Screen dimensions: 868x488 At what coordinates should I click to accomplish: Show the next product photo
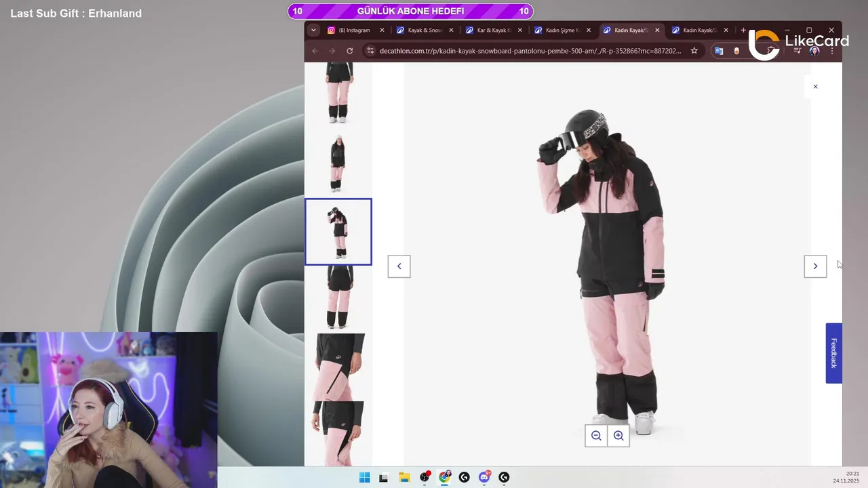tap(815, 266)
